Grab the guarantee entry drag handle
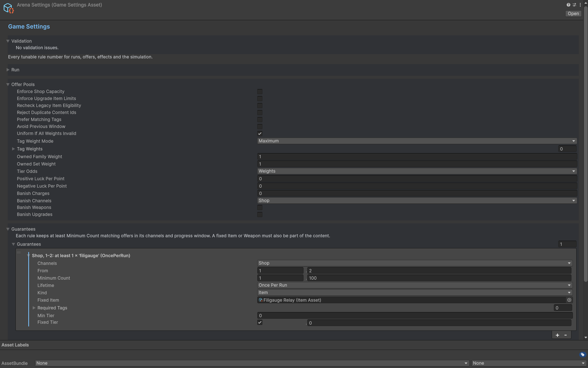 pos(19,252)
